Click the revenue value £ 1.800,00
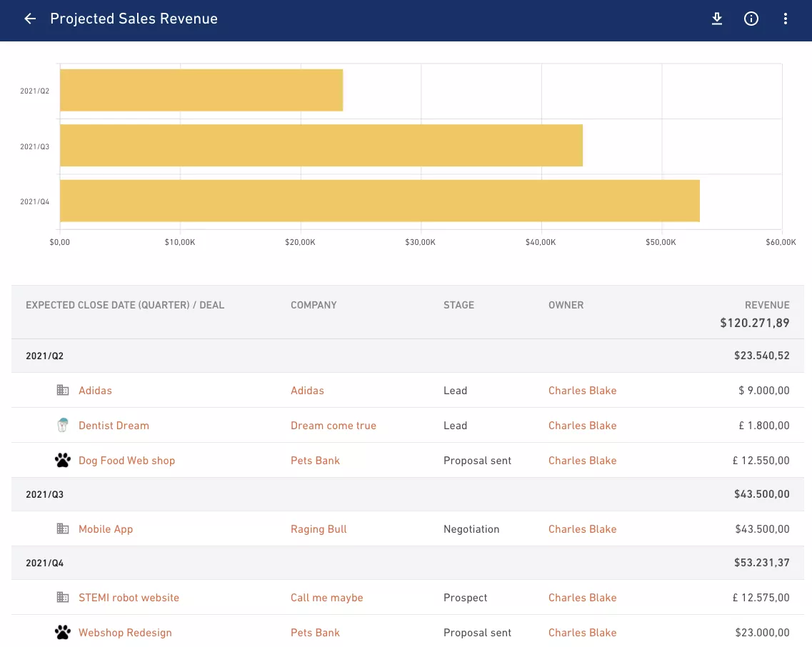Screen dimensions: 812x647 click(x=764, y=426)
